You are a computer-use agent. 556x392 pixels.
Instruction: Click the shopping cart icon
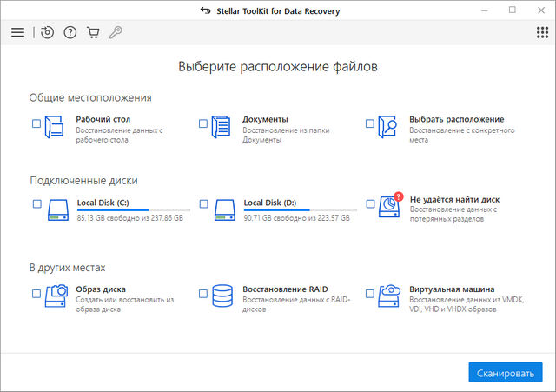[x=93, y=33]
